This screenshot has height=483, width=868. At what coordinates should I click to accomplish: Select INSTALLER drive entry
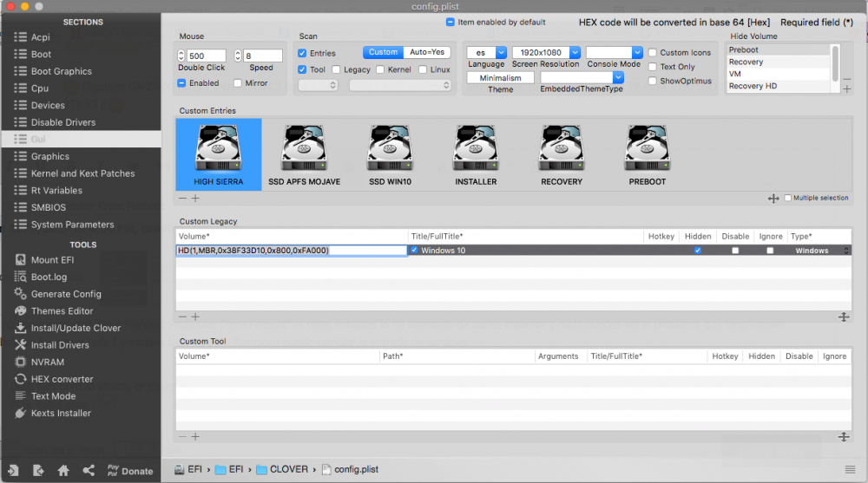coord(476,155)
